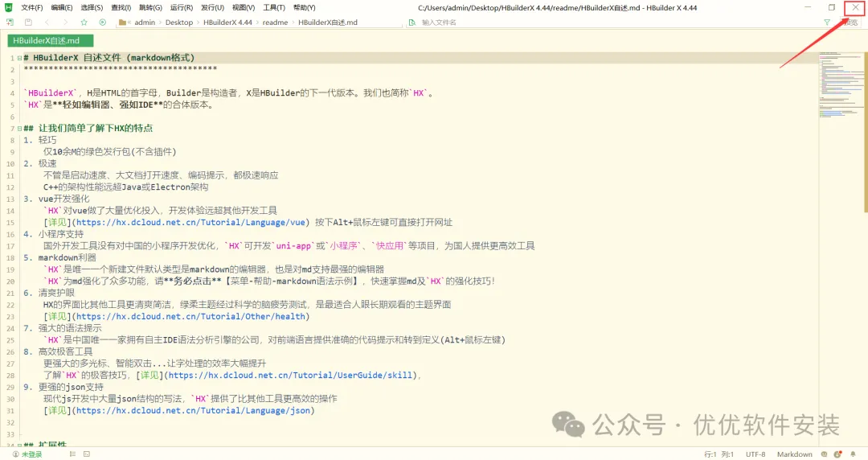Open the terminal icon in status bar
Viewport: 868px width, 460px height.
tap(87, 454)
